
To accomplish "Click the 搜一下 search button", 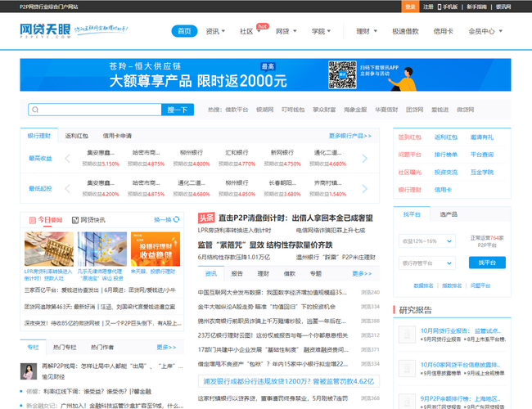I will [x=178, y=110].
